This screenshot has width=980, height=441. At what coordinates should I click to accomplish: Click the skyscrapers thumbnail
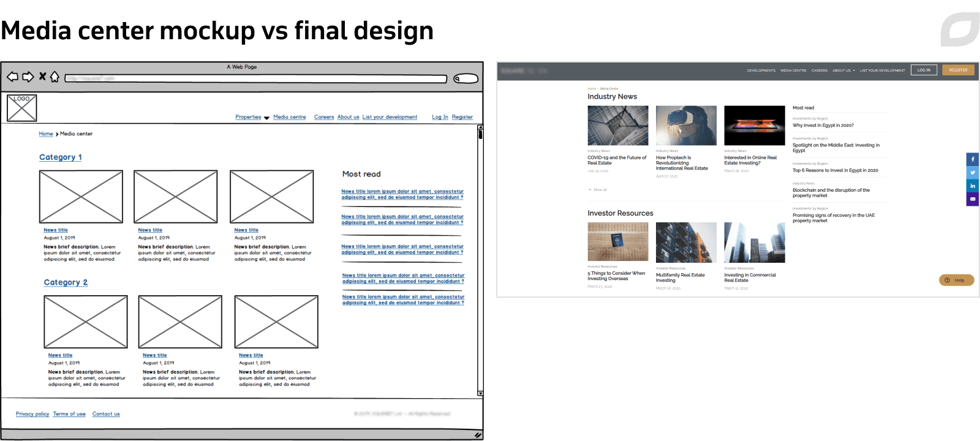(755, 243)
